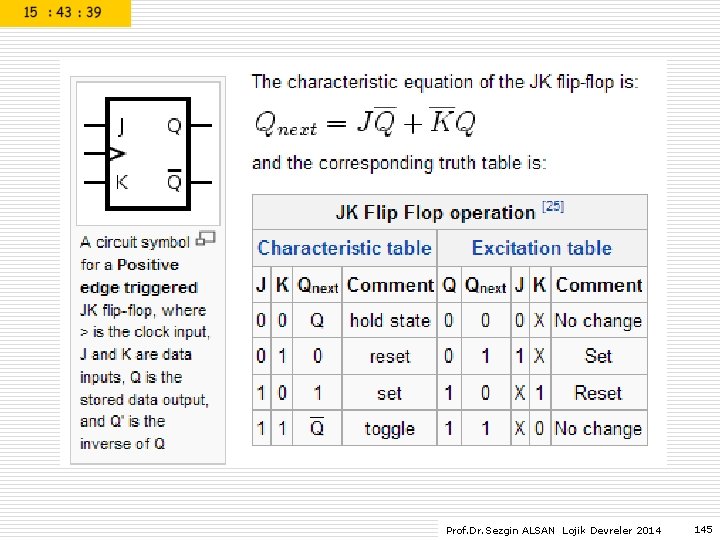The image size is (720, 540).
Task: Select the 'Set' excitation table cell
Action: [x=598, y=356]
